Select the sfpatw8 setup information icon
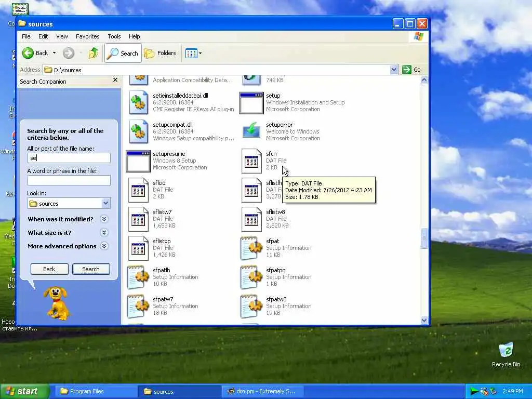 coord(251,307)
